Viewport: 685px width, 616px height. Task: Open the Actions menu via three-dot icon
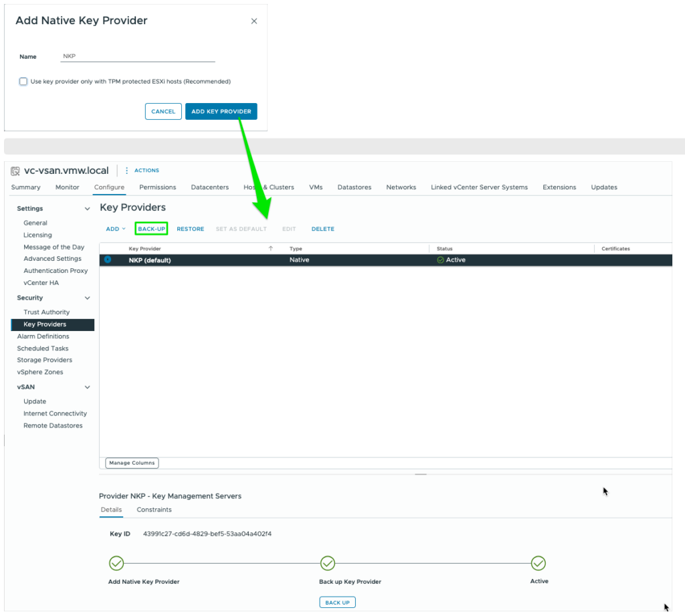tap(127, 171)
